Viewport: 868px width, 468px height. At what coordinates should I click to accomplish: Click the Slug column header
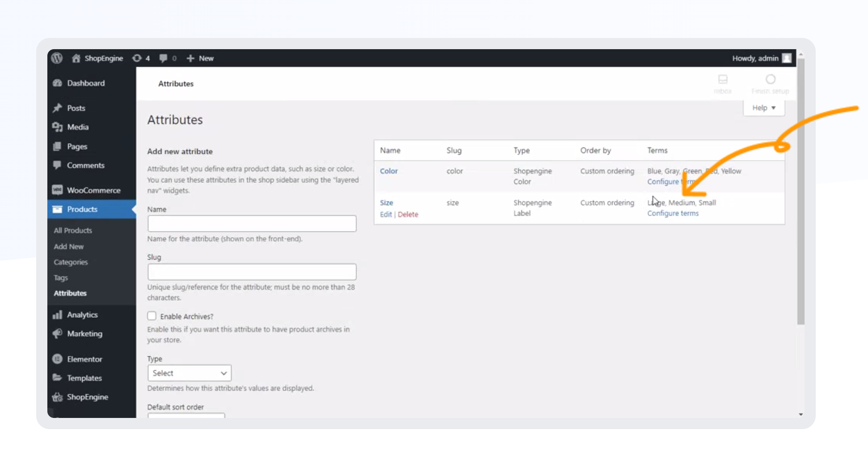coord(454,151)
